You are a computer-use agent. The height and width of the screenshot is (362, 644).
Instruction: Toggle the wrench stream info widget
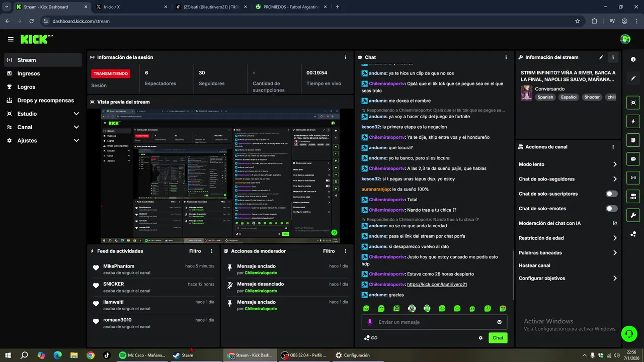(x=633, y=215)
